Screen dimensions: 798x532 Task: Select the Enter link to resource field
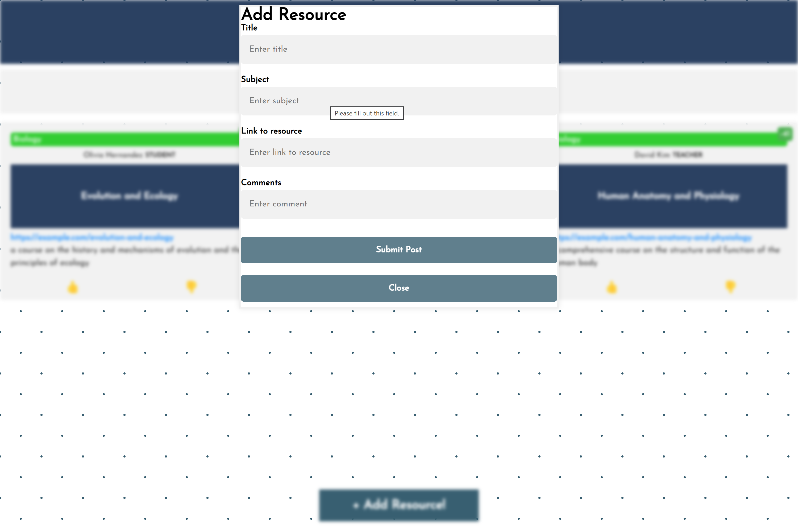[x=399, y=152]
